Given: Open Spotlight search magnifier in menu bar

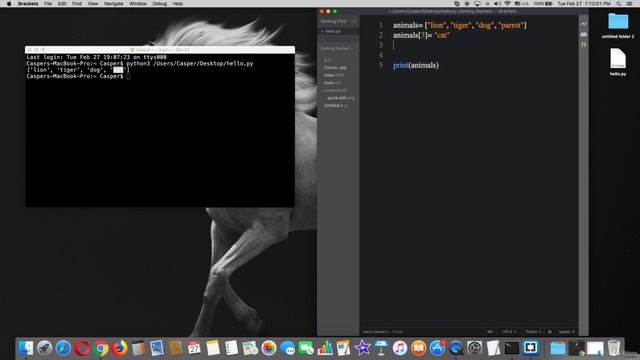Looking at the screenshot, I should [x=618, y=4].
